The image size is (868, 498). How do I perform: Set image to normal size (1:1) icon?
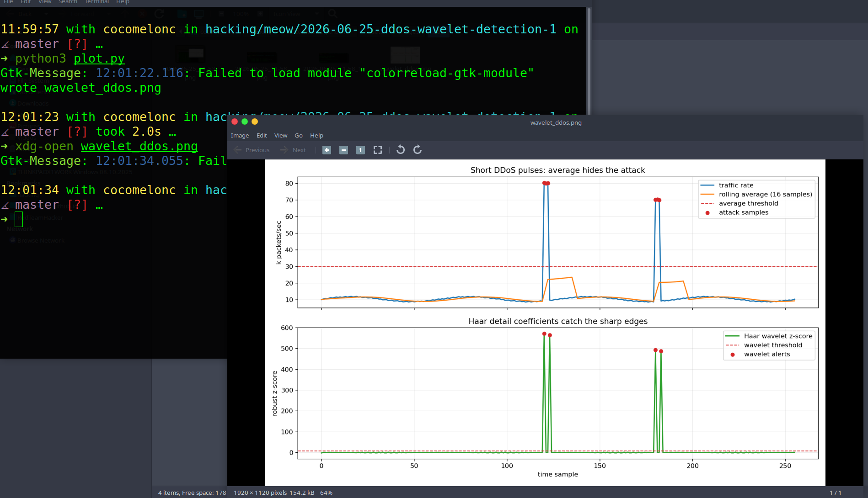[x=360, y=150]
